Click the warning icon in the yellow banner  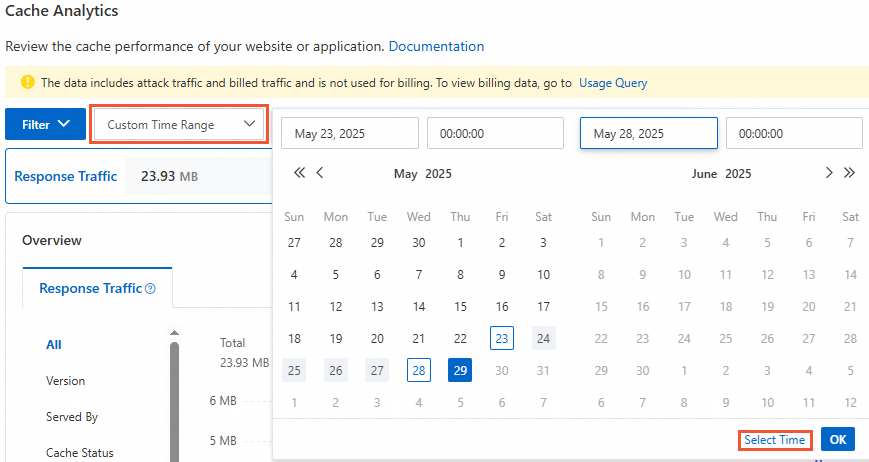tap(27, 83)
